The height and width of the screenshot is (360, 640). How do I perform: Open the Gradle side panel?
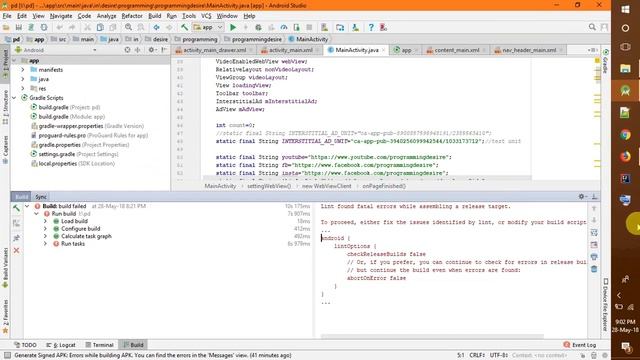click(606, 61)
